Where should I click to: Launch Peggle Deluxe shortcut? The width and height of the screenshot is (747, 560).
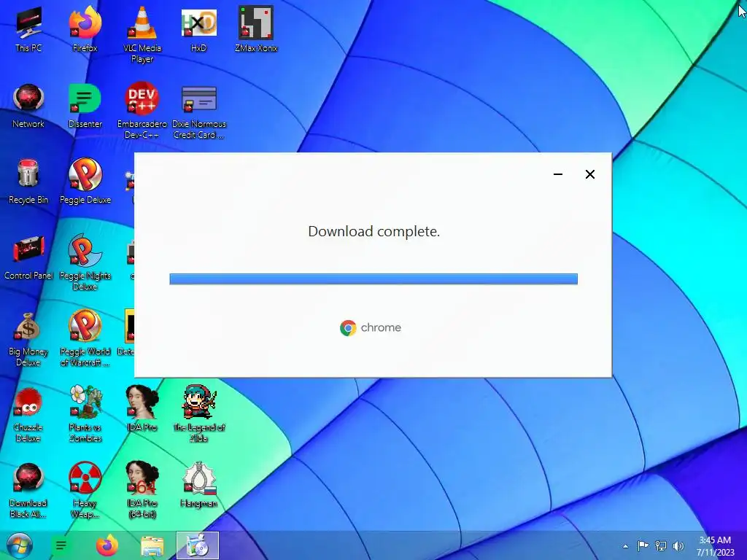(85, 181)
